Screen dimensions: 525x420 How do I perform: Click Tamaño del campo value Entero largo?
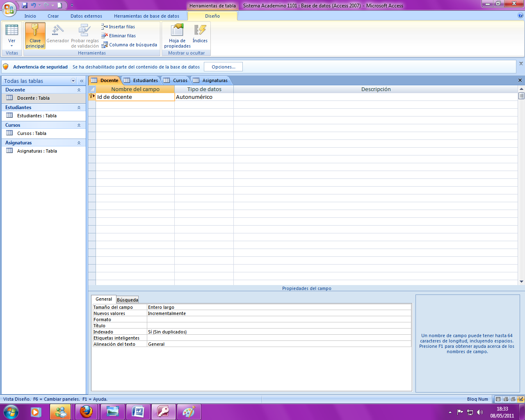coord(279,307)
